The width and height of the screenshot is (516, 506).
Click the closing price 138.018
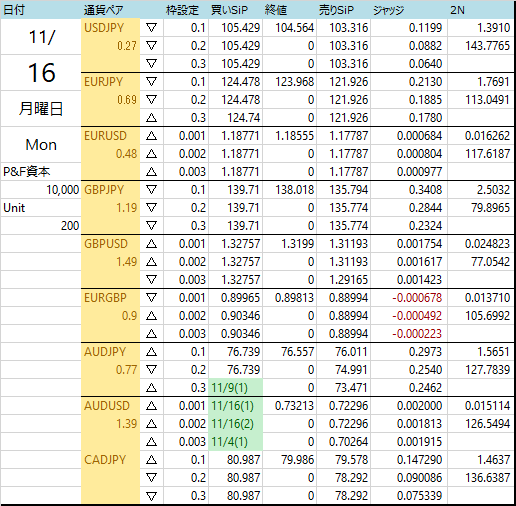point(295,190)
